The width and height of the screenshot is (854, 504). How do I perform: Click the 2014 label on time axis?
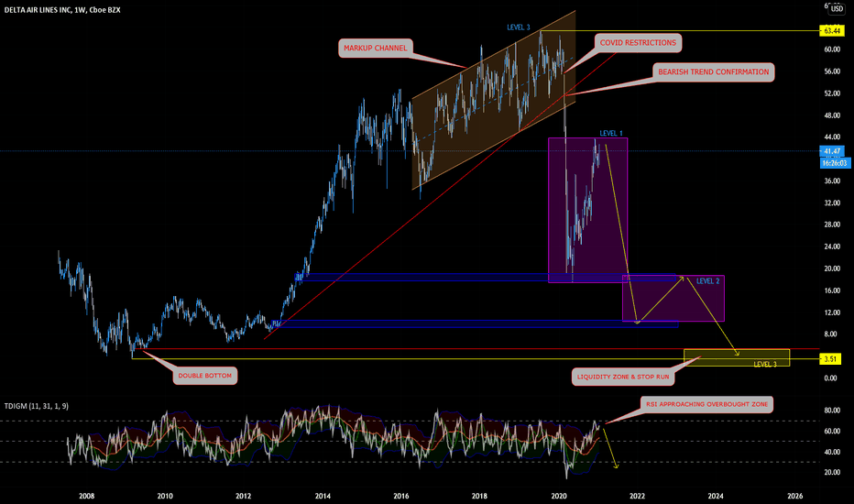coord(323,496)
